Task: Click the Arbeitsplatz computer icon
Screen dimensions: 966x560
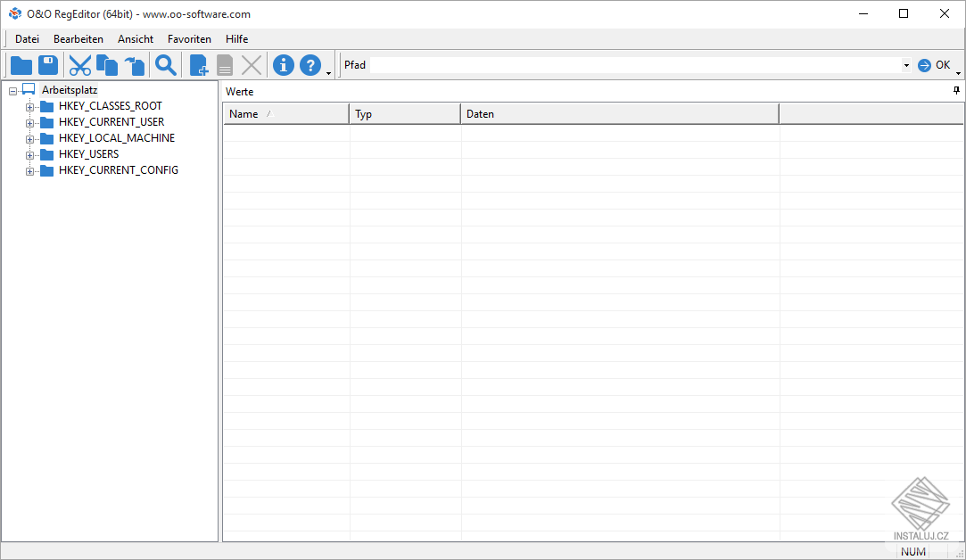Action: pos(29,90)
